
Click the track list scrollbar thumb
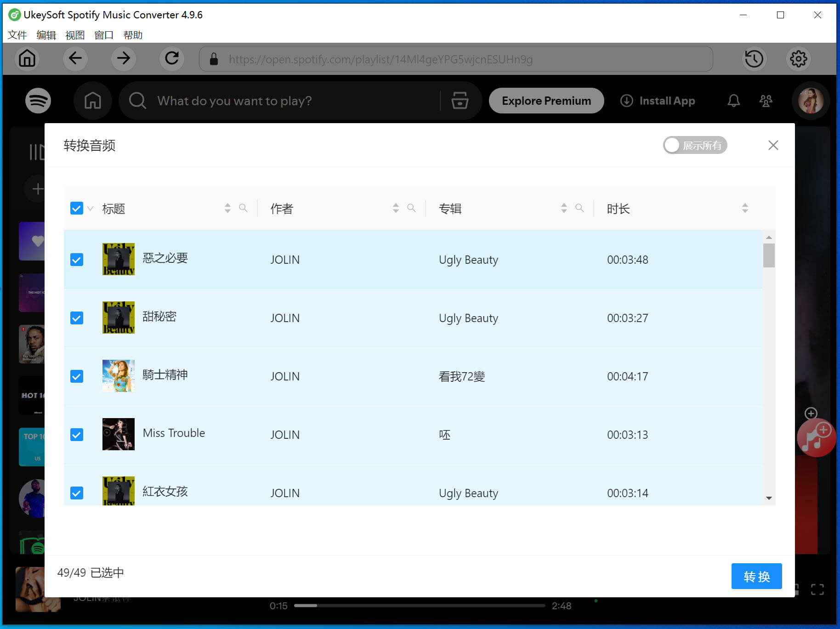769,255
